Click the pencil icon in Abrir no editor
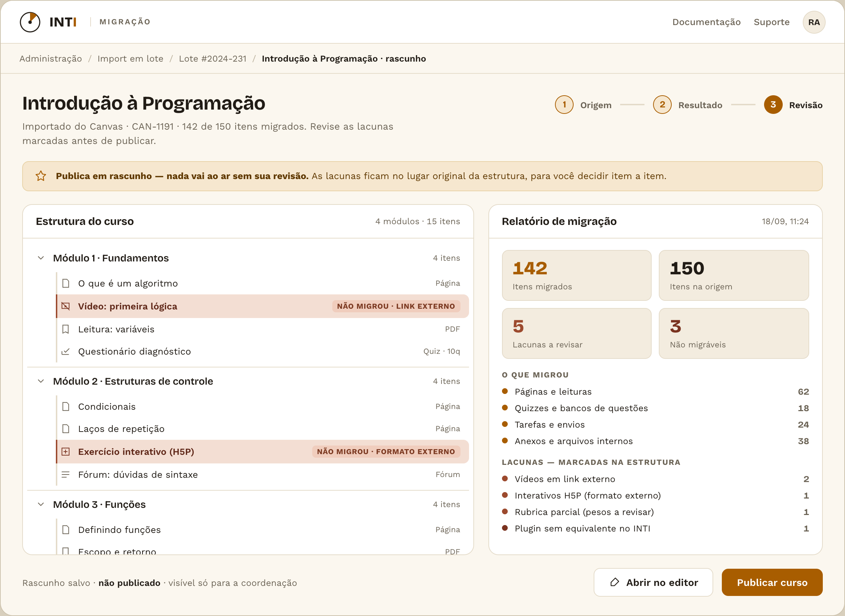The height and width of the screenshot is (616, 845). [615, 582]
